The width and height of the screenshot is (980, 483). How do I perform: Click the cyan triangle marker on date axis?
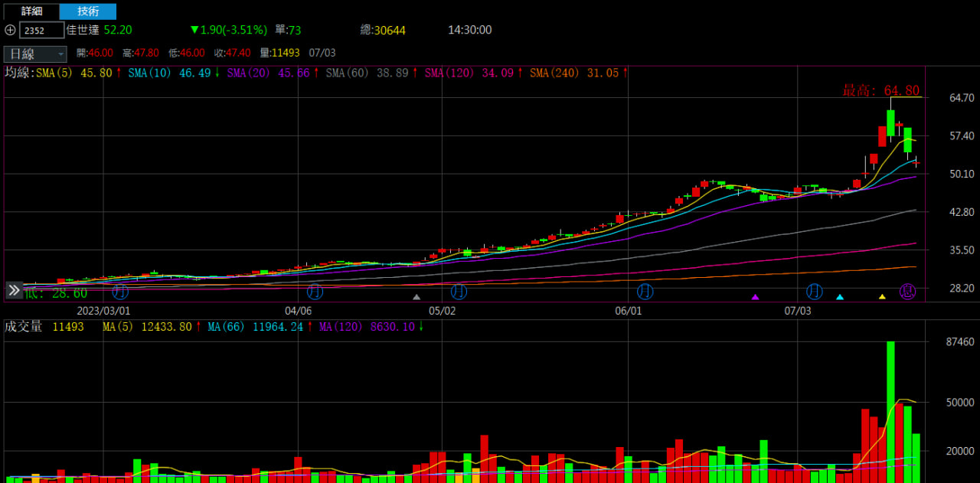[x=840, y=297]
